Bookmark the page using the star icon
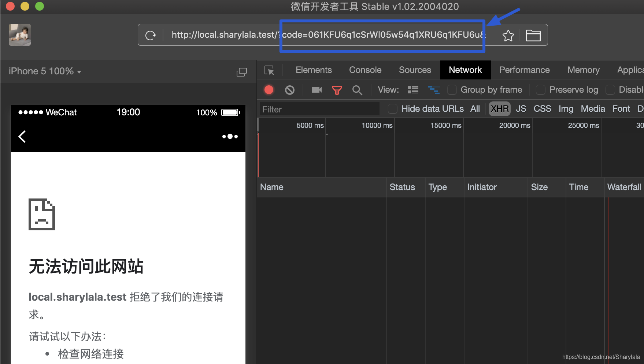 508,35
